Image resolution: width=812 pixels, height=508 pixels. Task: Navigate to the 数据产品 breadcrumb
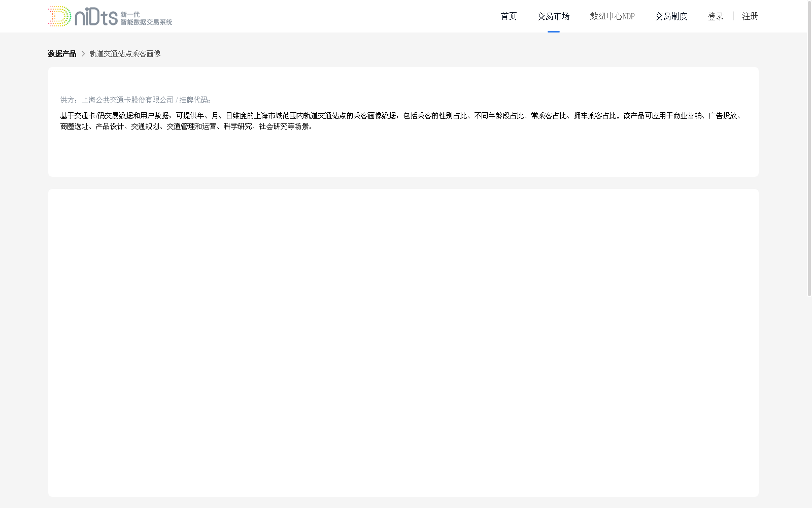[x=62, y=54]
